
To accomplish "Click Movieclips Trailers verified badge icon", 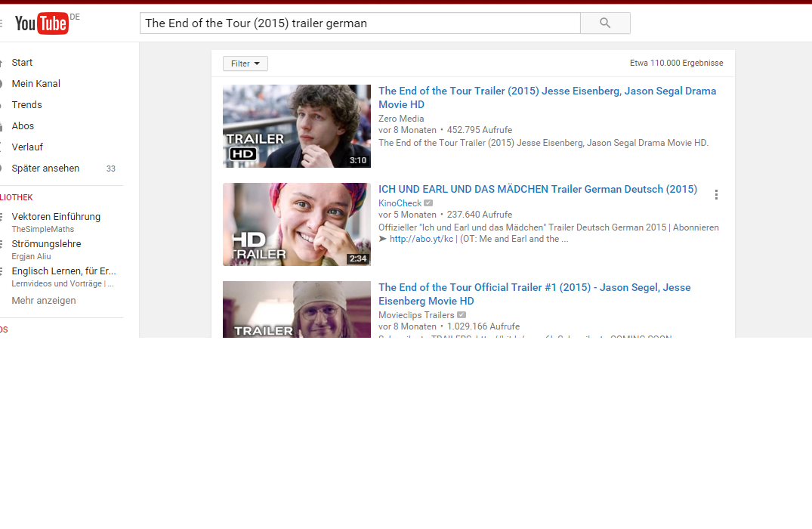I will point(462,315).
